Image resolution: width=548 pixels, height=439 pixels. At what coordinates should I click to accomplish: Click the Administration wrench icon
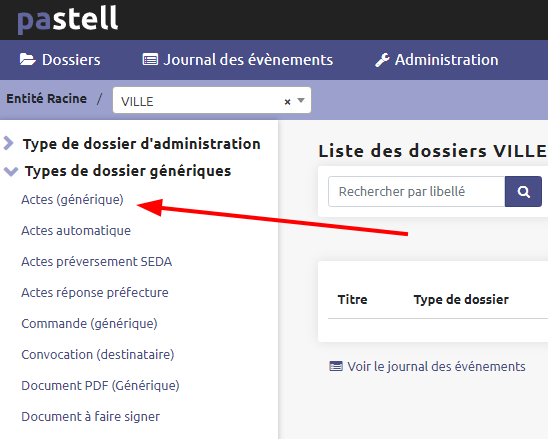(382, 60)
